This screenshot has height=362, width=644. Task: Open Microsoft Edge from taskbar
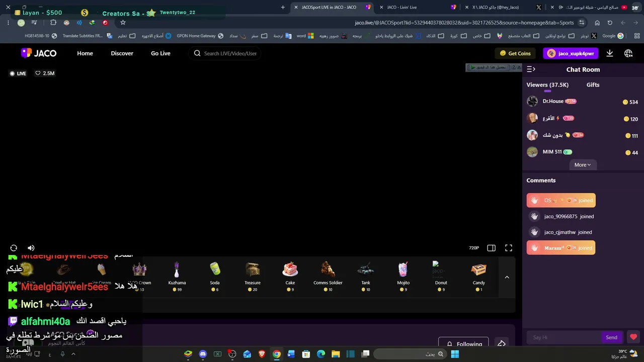point(321,354)
